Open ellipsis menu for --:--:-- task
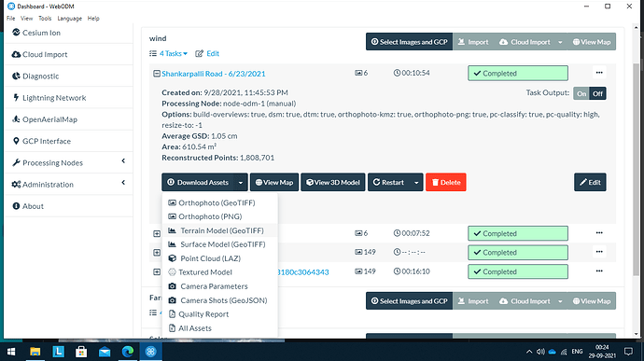The image size is (644, 361). pos(599,252)
